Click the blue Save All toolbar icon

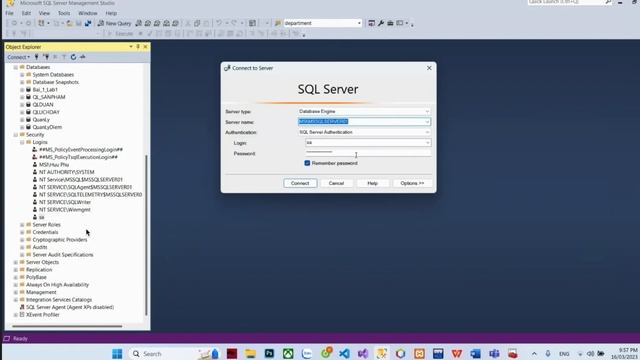point(88,23)
